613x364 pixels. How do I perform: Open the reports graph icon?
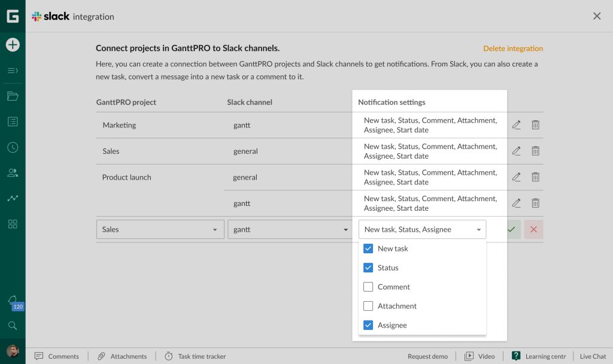coord(13,198)
